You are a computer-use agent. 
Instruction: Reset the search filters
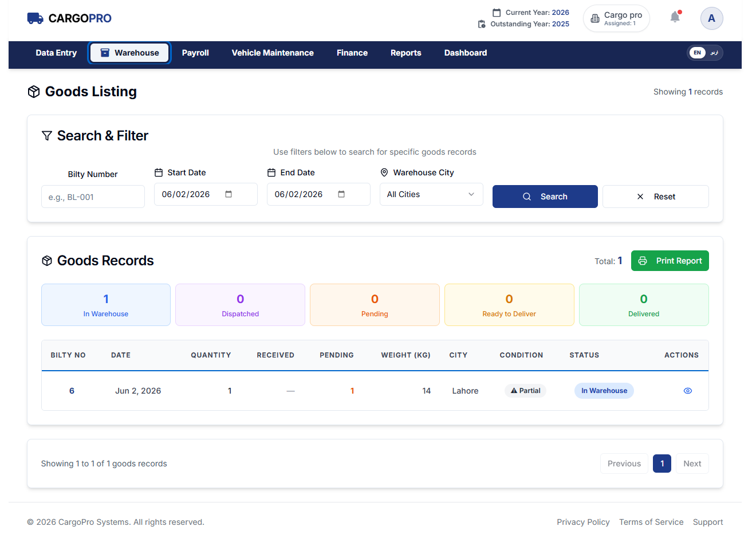point(656,197)
